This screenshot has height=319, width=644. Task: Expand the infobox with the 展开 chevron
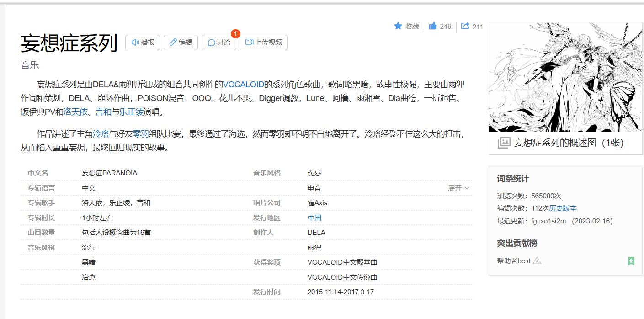457,188
